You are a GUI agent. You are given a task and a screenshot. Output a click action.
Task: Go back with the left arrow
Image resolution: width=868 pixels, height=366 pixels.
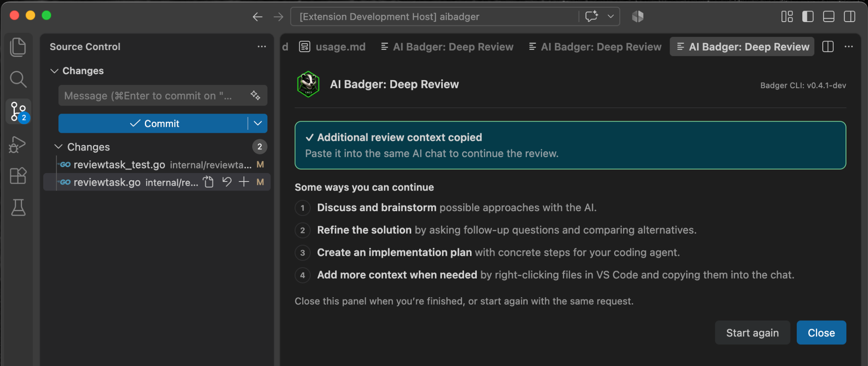pyautogui.click(x=258, y=17)
